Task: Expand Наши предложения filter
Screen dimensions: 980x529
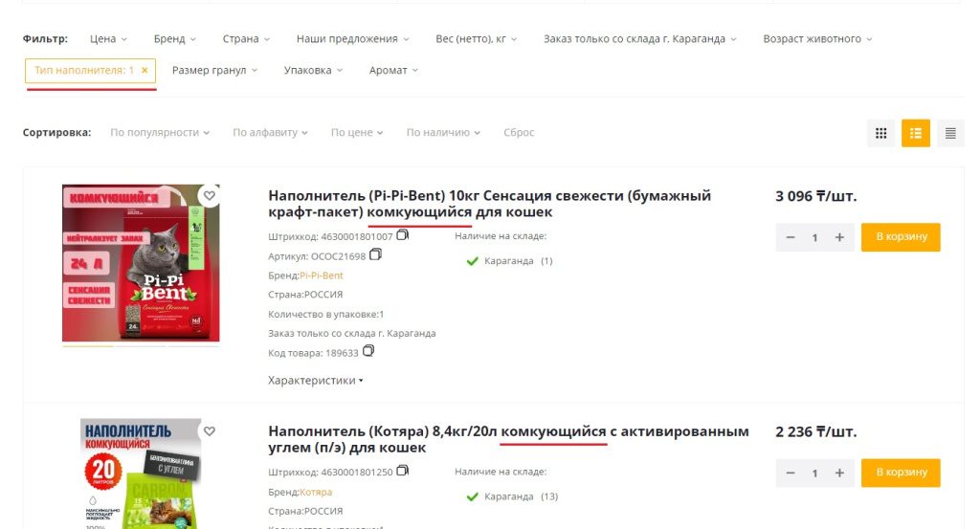Action: pos(352,38)
